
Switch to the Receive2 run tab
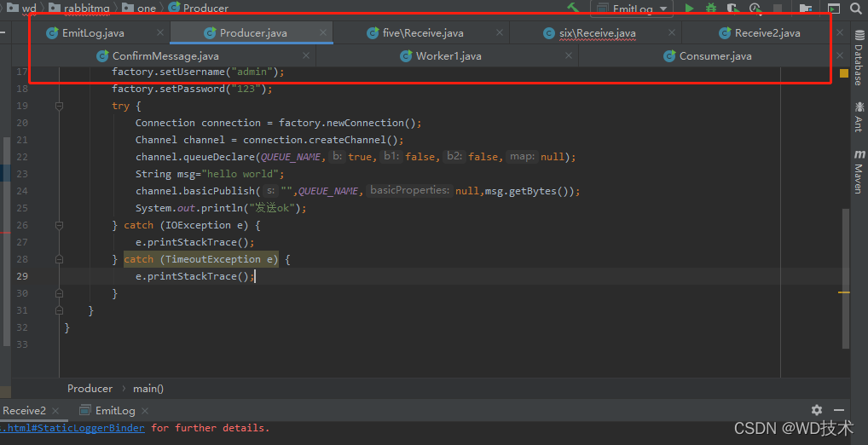tap(24, 411)
